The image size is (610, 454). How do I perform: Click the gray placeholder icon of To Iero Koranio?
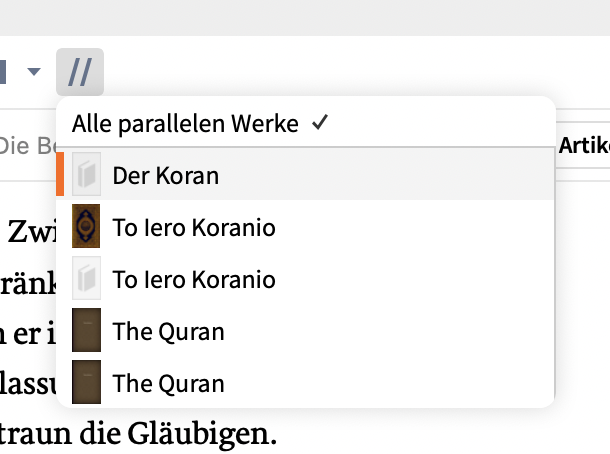click(86, 278)
